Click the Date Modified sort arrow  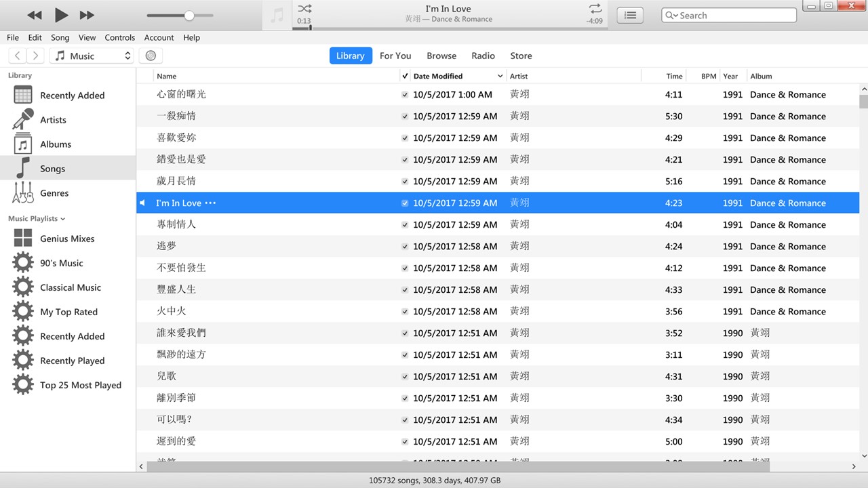coord(500,76)
